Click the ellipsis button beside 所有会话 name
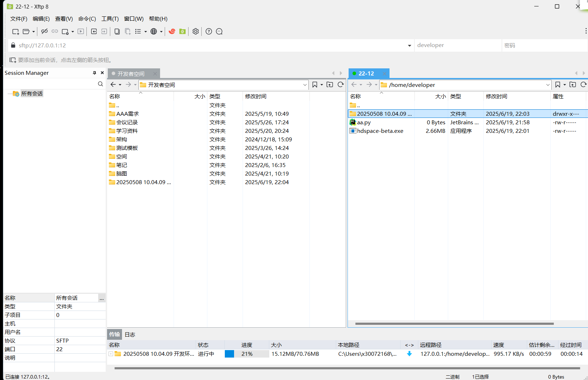The height and width of the screenshot is (380, 588). pos(102,298)
